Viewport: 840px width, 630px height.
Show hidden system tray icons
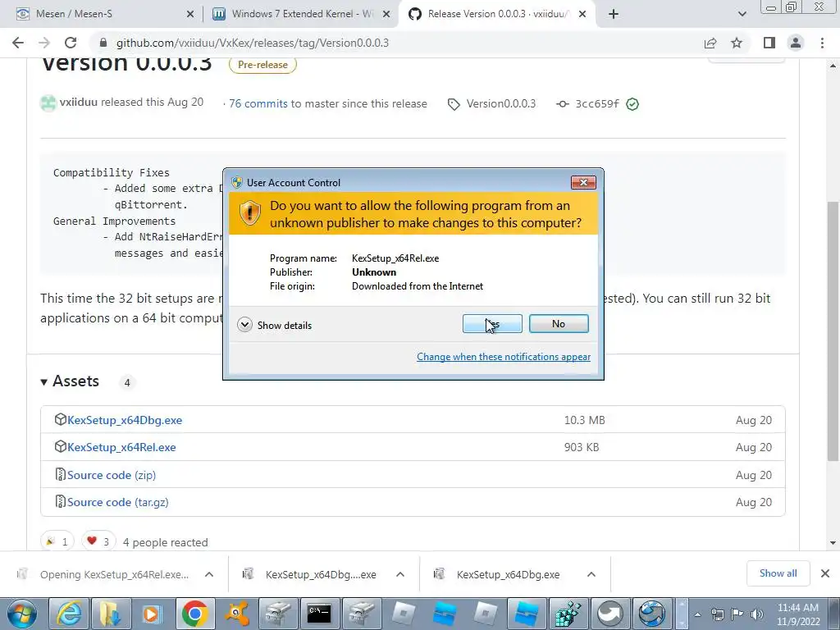pyautogui.click(x=697, y=614)
